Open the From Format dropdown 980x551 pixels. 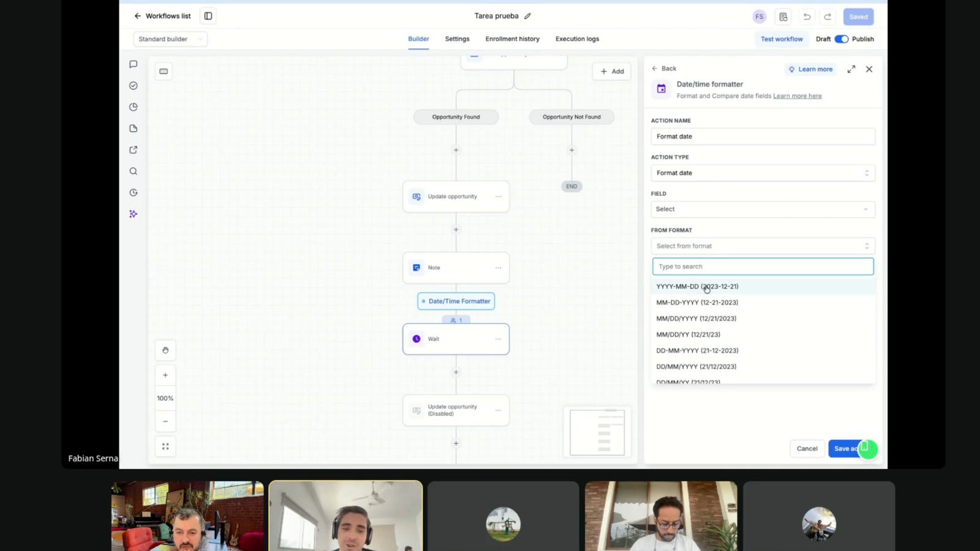click(x=763, y=246)
